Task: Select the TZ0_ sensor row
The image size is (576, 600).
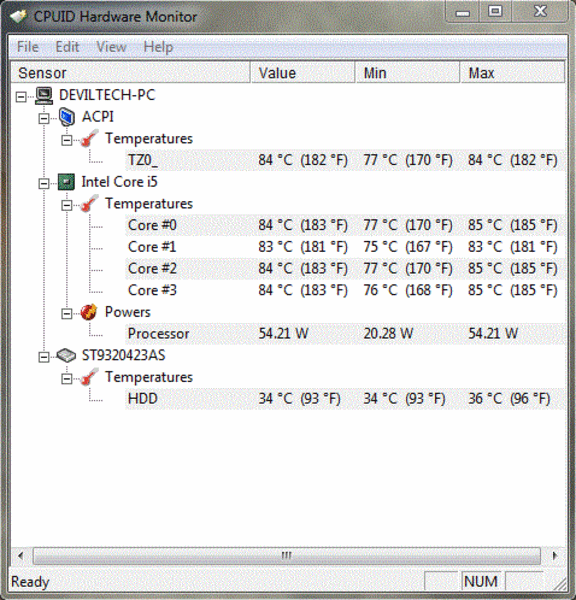Action: click(345, 160)
